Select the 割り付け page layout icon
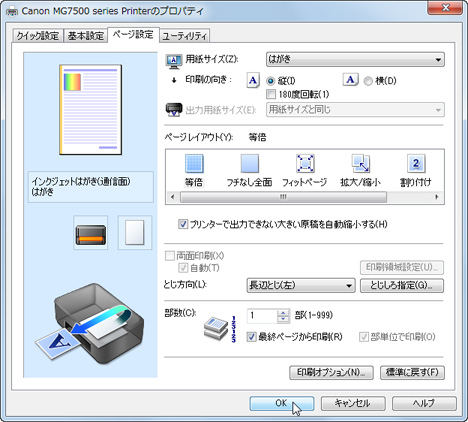 (416, 163)
